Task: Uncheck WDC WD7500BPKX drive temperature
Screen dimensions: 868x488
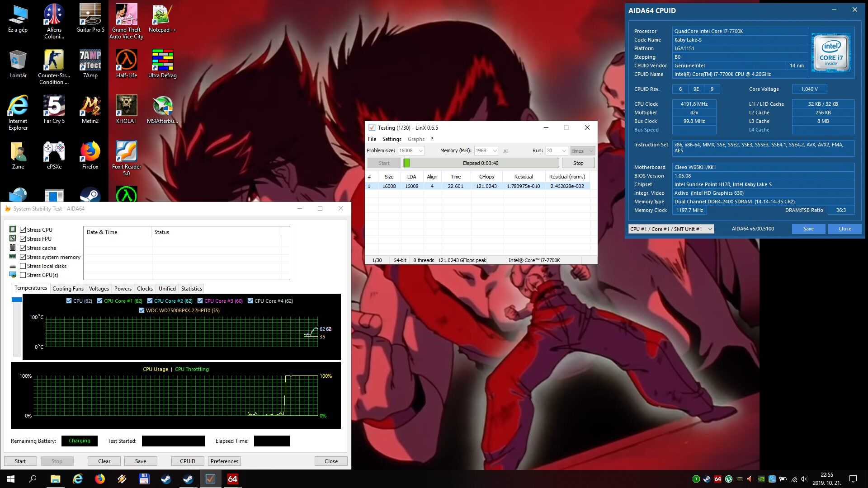Action: tap(142, 310)
